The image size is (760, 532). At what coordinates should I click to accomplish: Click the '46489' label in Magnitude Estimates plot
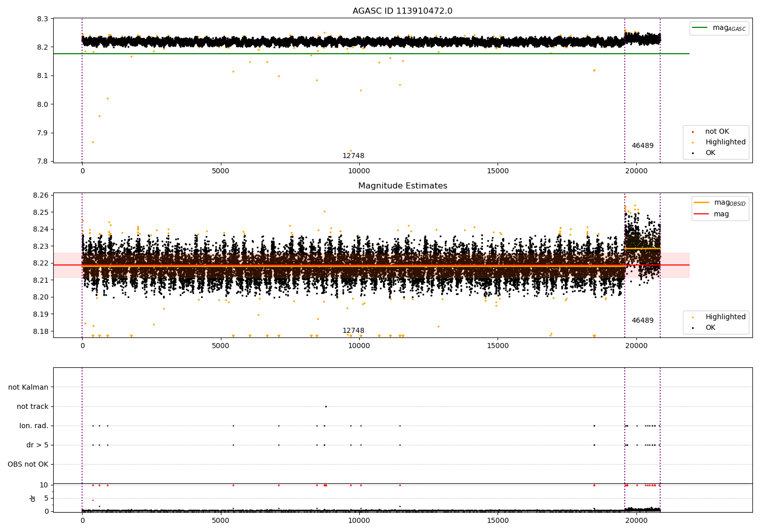point(642,321)
